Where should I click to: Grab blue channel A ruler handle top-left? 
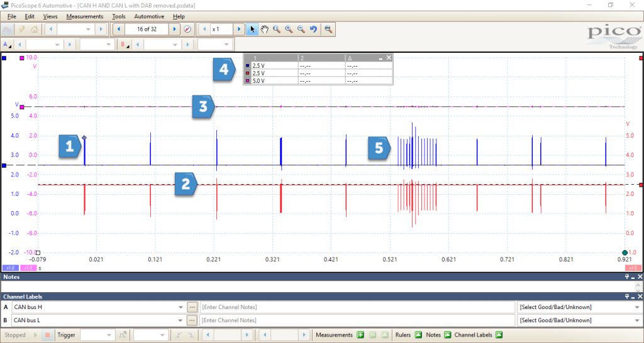[x=4, y=58]
